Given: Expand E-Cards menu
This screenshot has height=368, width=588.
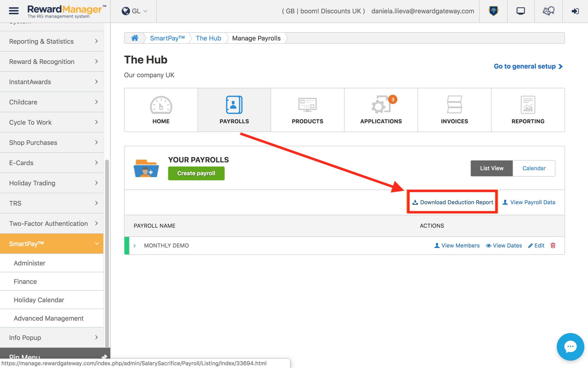Looking at the screenshot, I should tap(52, 163).
